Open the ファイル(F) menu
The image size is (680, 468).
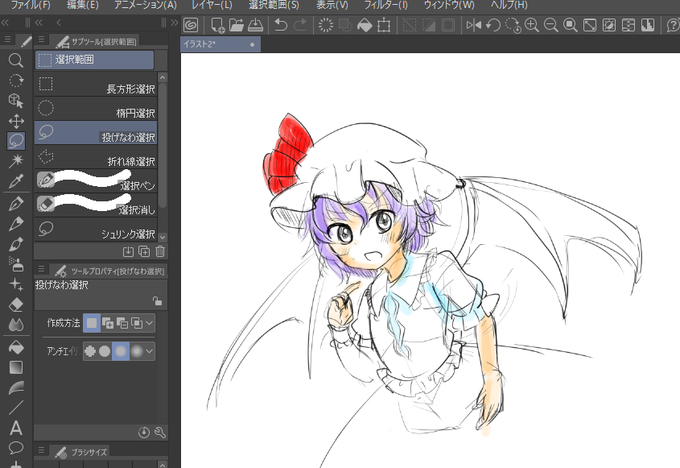(x=30, y=5)
